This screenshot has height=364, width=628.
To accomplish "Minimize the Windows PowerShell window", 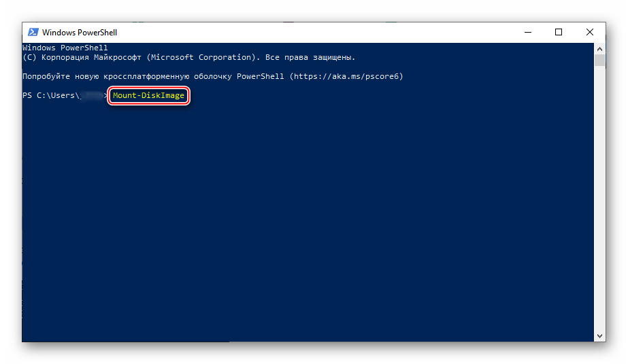I will (x=528, y=32).
